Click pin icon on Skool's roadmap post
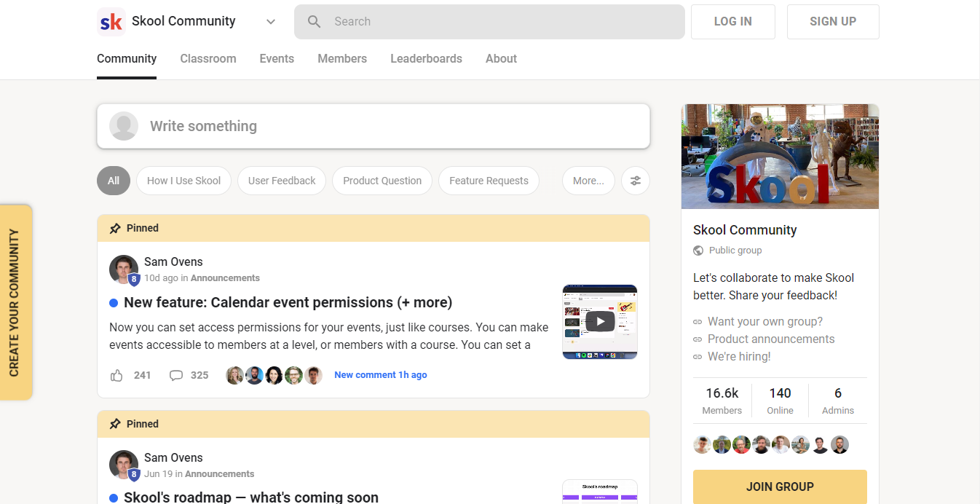Screen dimensions: 980x504 (115, 424)
